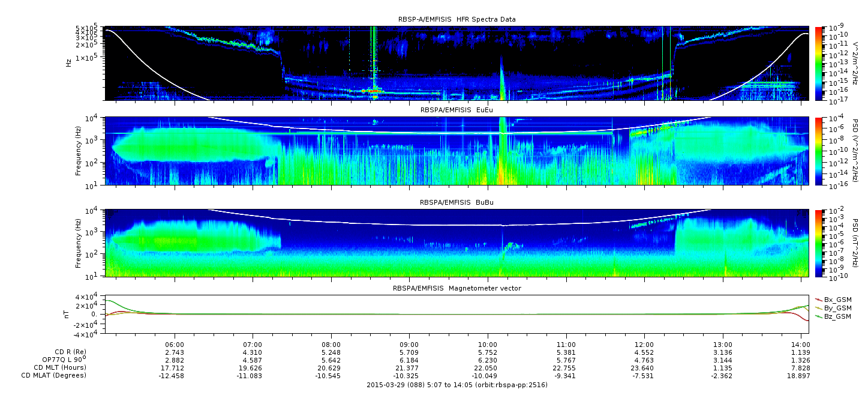
Task: Click the 09:00 time axis label
Action: click(409, 345)
